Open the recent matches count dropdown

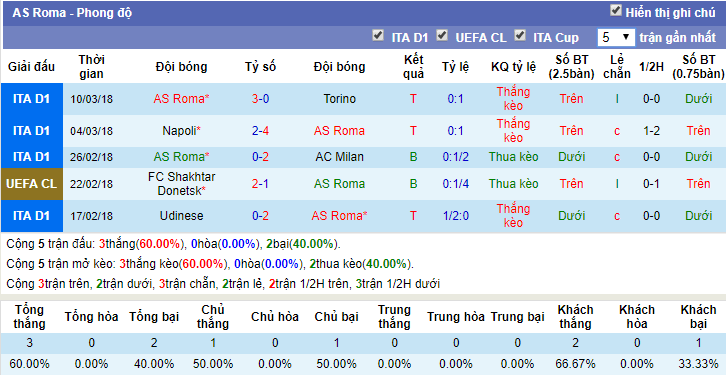(x=616, y=37)
